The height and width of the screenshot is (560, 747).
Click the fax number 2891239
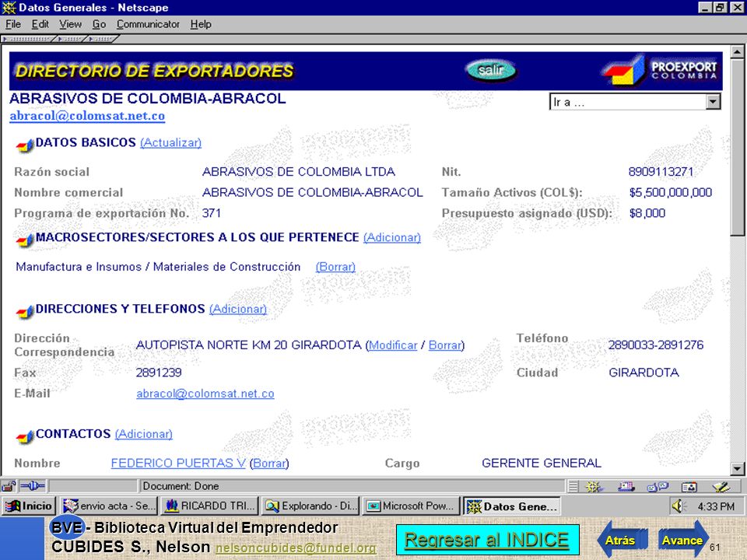coord(159,373)
